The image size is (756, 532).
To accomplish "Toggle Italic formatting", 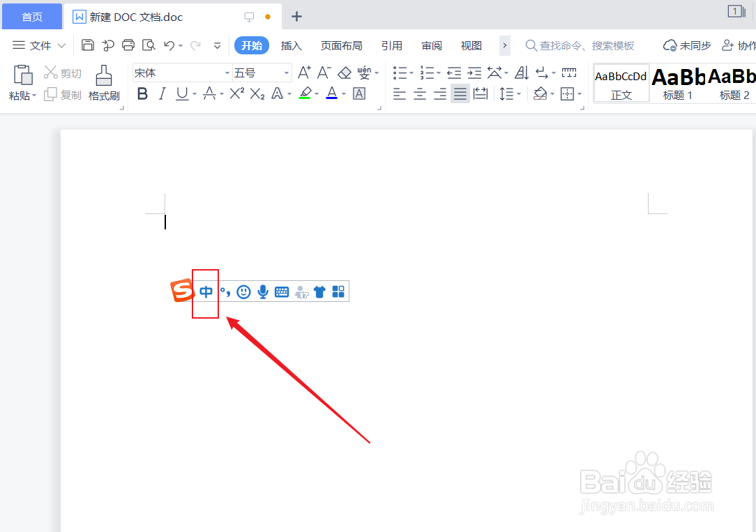I will (x=162, y=93).
